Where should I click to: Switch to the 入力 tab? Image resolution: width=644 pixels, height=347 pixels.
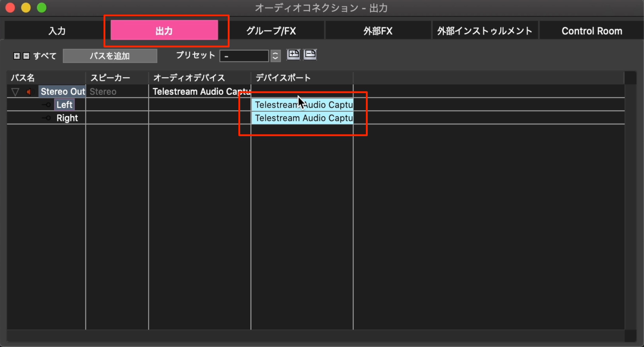point(57,31)
